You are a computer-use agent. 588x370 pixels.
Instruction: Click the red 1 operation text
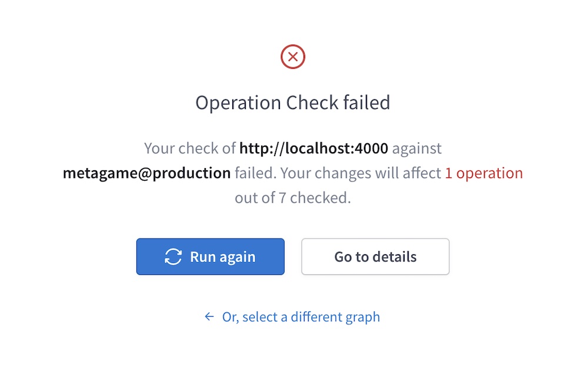tap(483, 173)
